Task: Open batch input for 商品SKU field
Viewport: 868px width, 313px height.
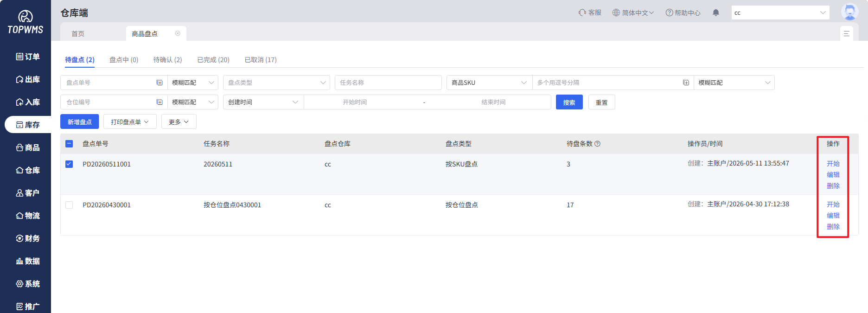Action: coord(686,83)
